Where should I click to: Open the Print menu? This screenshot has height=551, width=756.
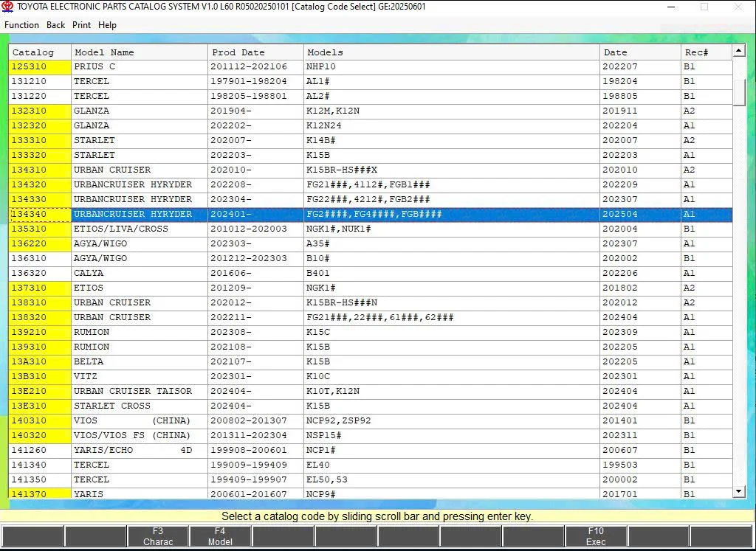click(x=81, y=25)
